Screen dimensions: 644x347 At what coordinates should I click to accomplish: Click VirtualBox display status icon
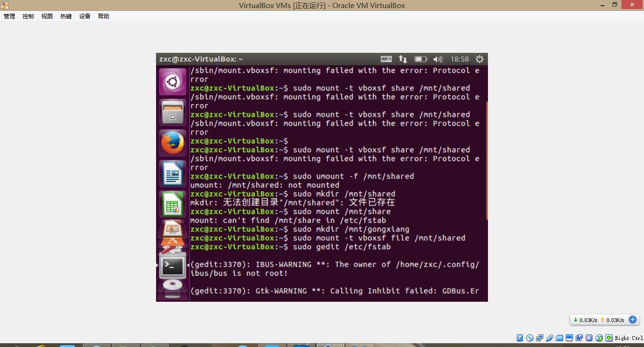point(570,338)
